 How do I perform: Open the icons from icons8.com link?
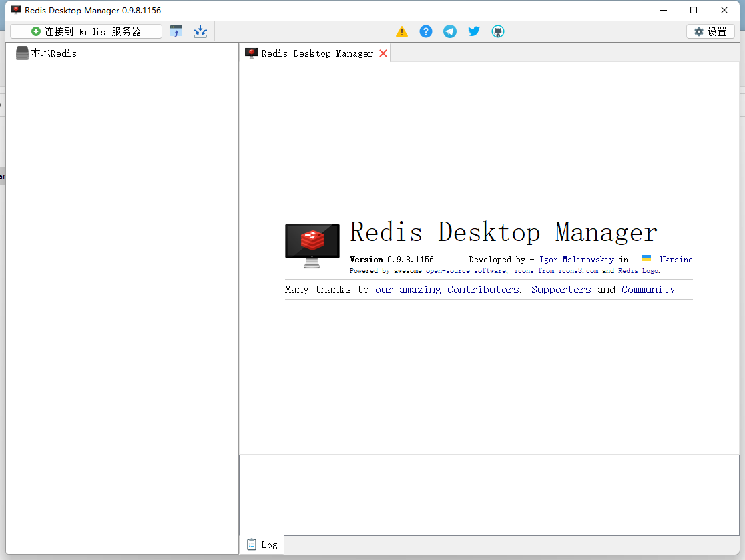(556, 271)
